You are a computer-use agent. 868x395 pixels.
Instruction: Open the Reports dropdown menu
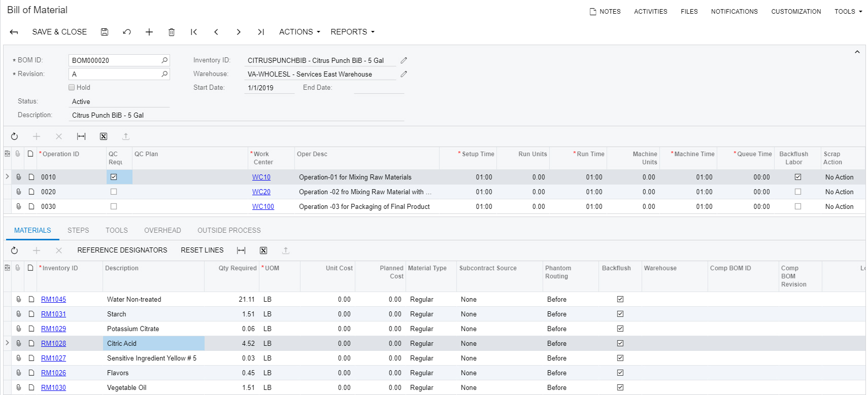pos(352,31)
